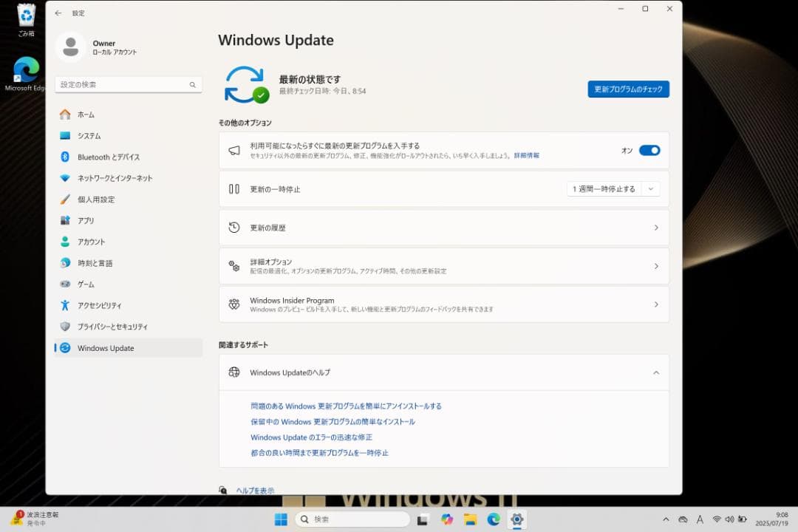Screen dimensions: 798x532
Task: Click the Windows Update sidebar sync icon
Action: 65,348
